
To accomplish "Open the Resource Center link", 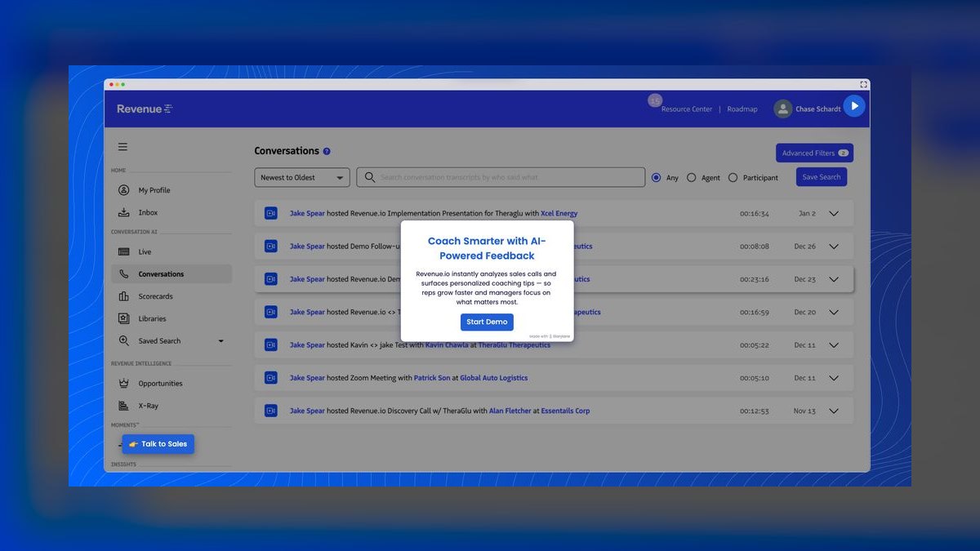I will pyautogui.click(x=687, y=109).
